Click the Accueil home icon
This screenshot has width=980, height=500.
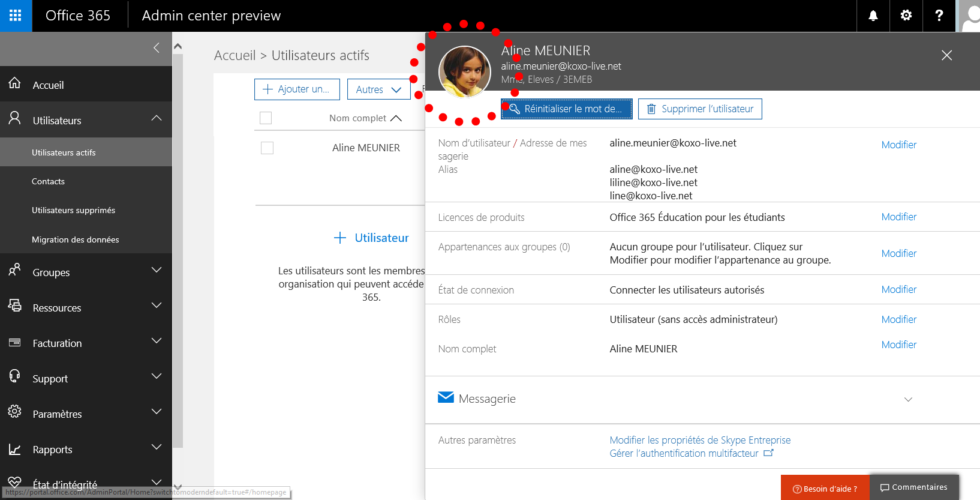pos(15,83)
